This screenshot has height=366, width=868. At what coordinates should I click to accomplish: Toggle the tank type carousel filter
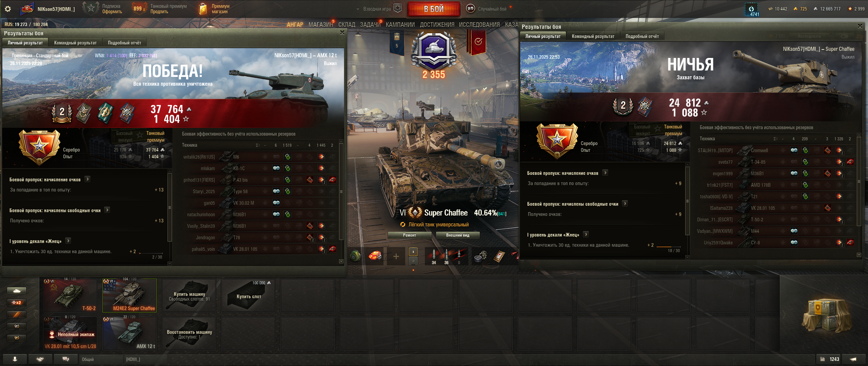(17, 291)
